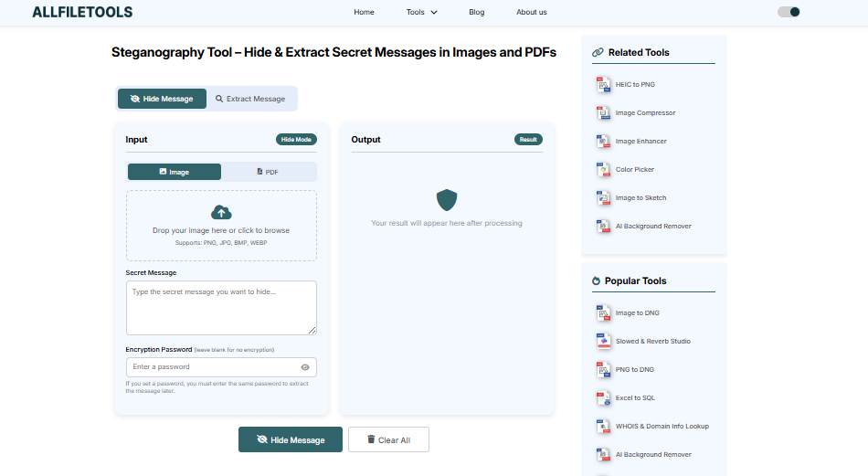Click the HEIC to PNG file icon
868x476 pixels.
pos(603,85)
